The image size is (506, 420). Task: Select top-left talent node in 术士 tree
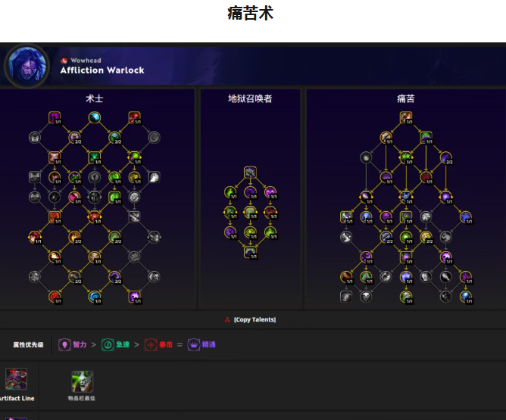(x=55, y=117)
